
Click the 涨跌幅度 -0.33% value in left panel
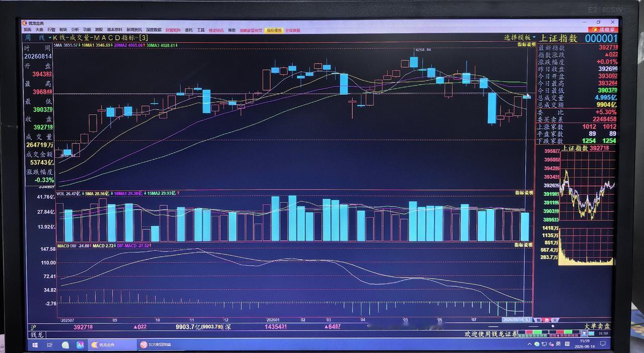tap(45, 180)
